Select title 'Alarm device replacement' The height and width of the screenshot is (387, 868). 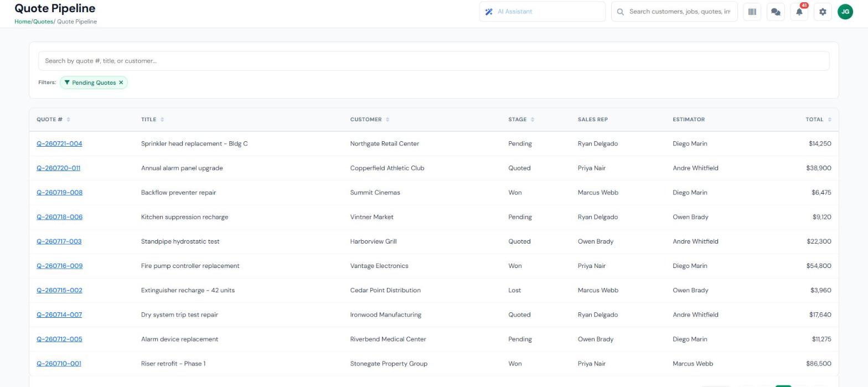[x=179, y=339]
